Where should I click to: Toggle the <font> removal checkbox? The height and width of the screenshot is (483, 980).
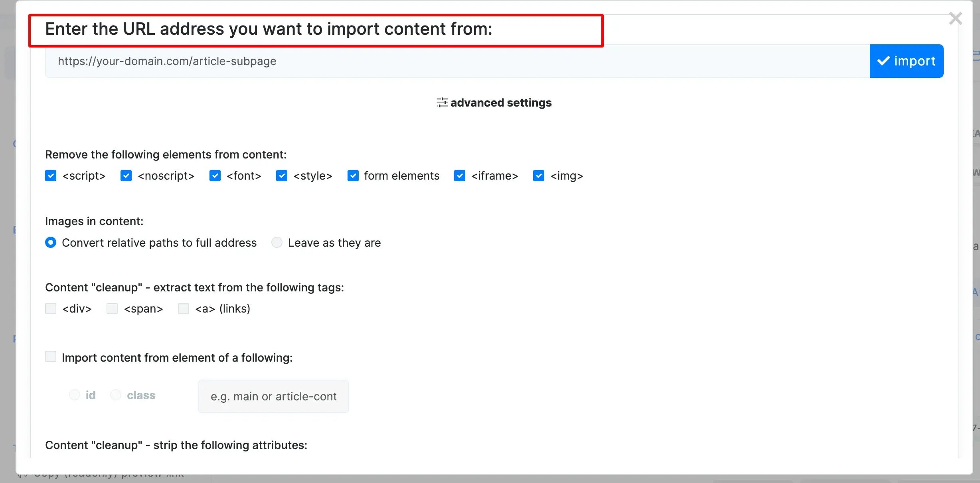215,176
